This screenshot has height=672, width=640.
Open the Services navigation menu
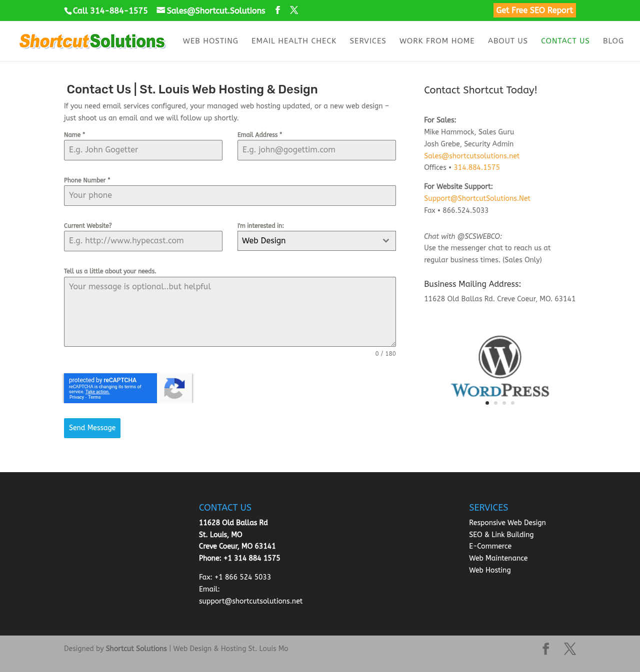pyautogui.click(x=368, y=41)
